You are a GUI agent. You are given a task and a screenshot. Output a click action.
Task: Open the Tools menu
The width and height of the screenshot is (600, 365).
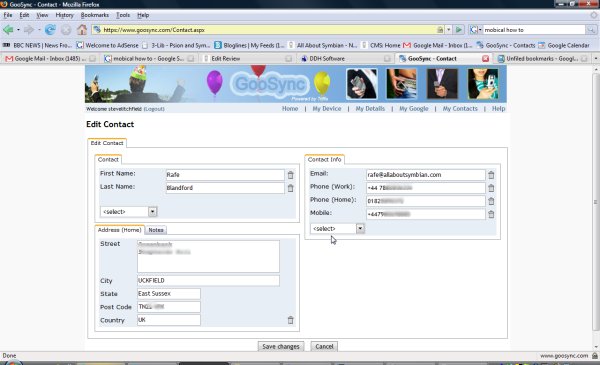pos(123,15)
